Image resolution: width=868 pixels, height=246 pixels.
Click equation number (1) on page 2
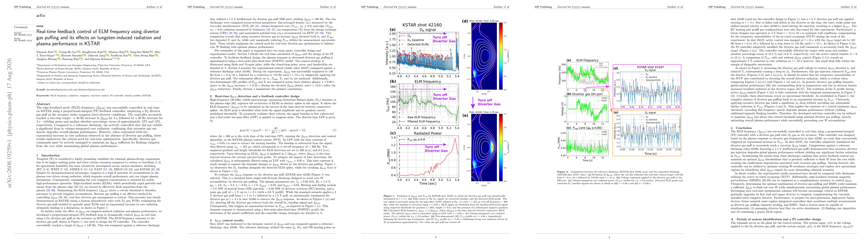(334, 130)
